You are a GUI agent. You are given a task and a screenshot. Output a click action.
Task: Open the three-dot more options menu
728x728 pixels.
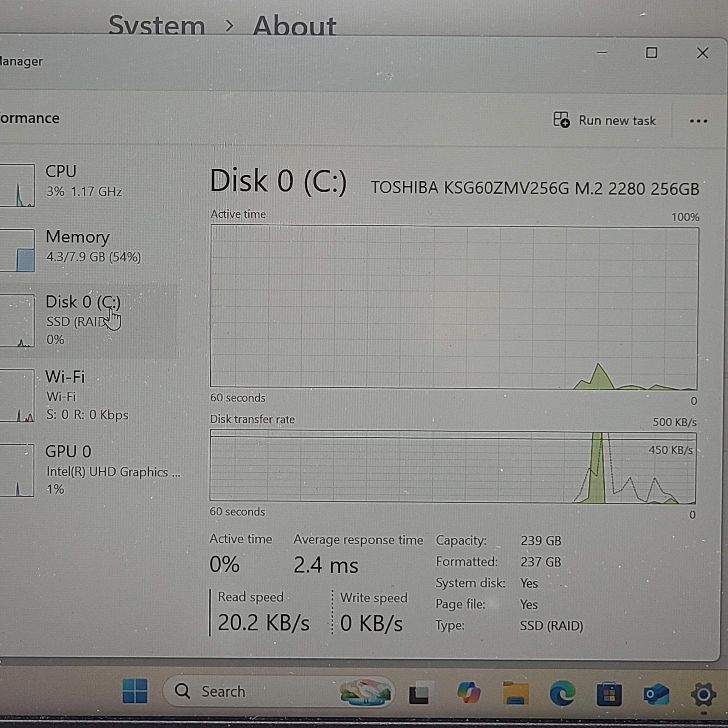[x=698, y=121]
